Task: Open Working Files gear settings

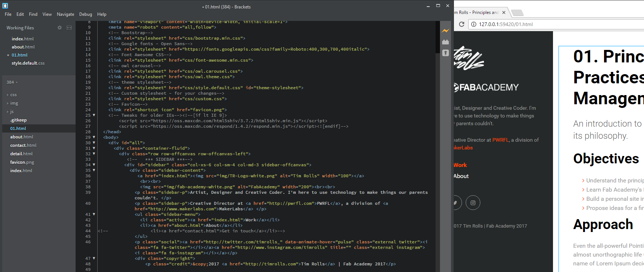Action: [x=60, y=28]
